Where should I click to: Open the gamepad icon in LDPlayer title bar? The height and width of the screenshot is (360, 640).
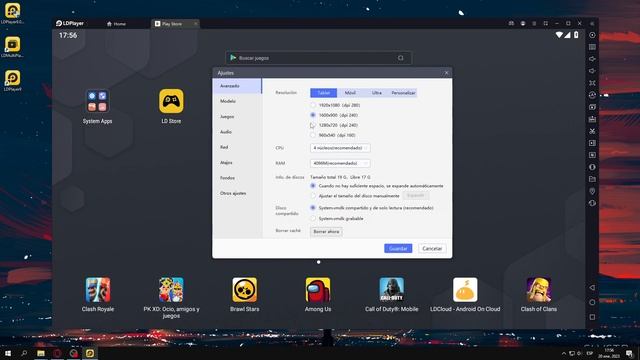511,24
